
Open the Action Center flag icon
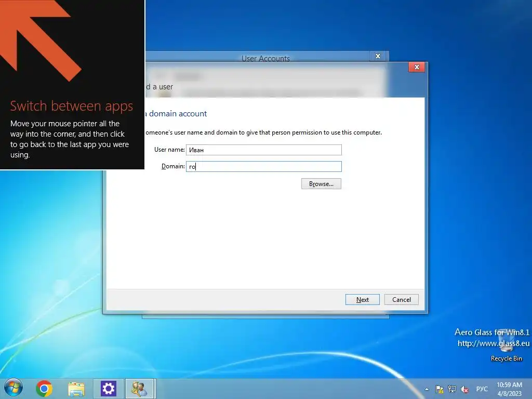(439, 389)
